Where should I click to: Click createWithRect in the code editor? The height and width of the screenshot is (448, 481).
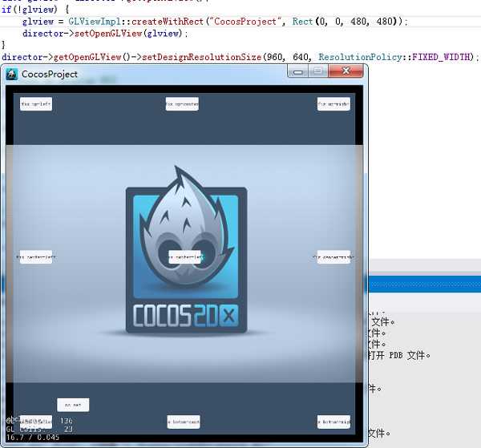pyautogui.click(x=168, y=22)
